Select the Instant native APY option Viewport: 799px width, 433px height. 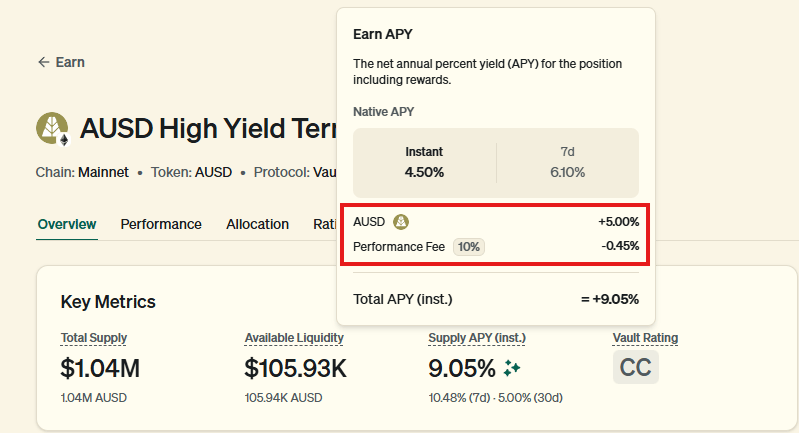(x=424, y=162)
